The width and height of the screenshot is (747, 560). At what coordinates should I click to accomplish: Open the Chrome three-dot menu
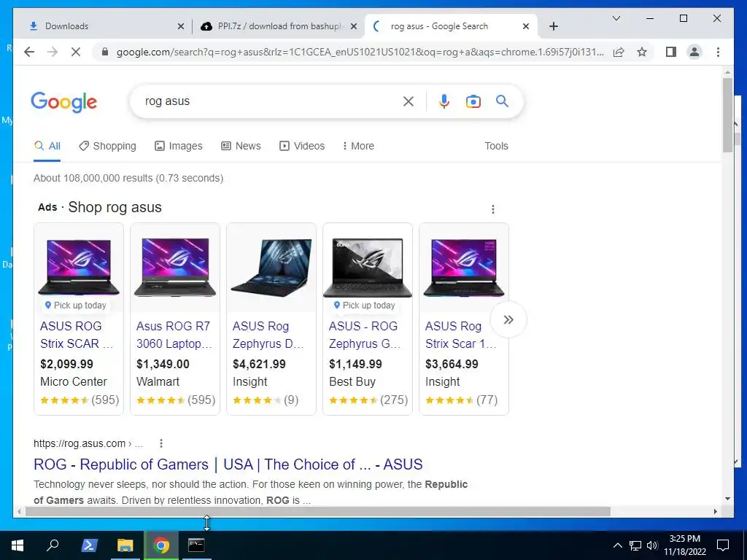coord(718,52)
